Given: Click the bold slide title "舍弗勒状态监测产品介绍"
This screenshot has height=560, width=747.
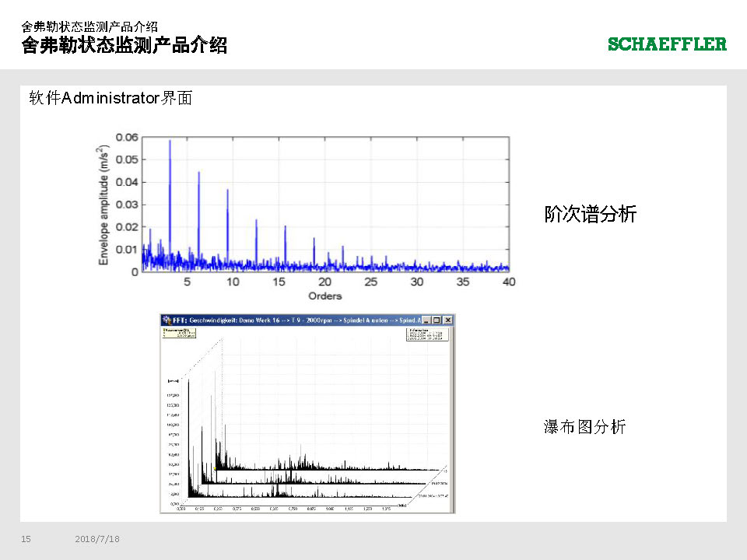Looking at the screenshot, I should (124, 45).
